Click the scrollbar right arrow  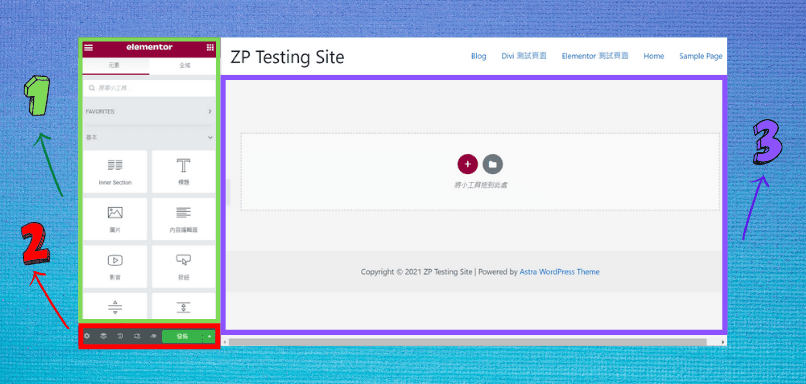[723, 342]
